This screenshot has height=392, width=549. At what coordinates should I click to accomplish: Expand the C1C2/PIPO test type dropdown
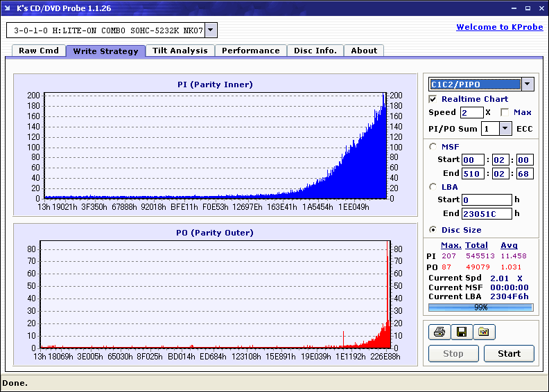pyautogui.click(x=528, y=84)
